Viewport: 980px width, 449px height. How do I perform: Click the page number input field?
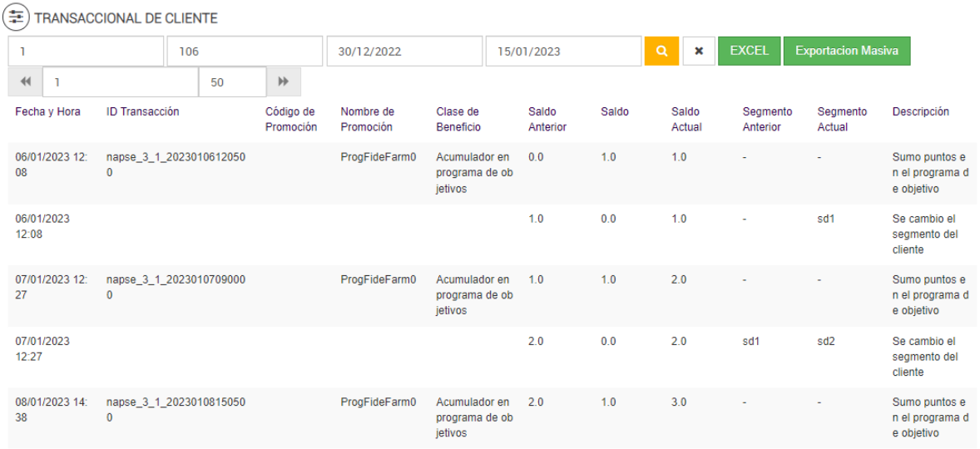click(121, 82)
